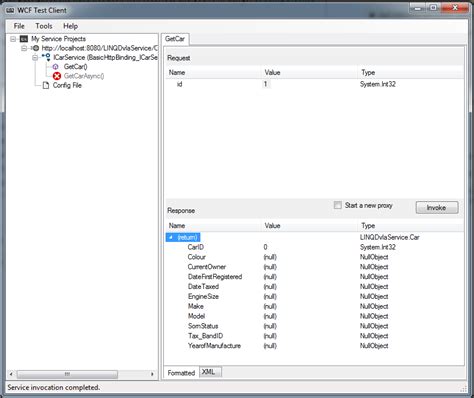Click the Response Name column header
Image resolution: width=474 pixels, height=398 pixels.
(x=213, y=226)
